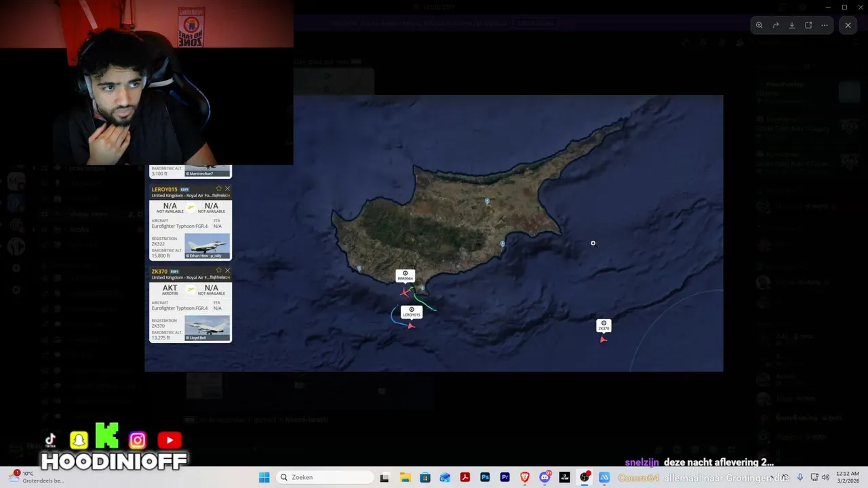Open the Windows Start menu
The image size is (868, 488).
264,477
